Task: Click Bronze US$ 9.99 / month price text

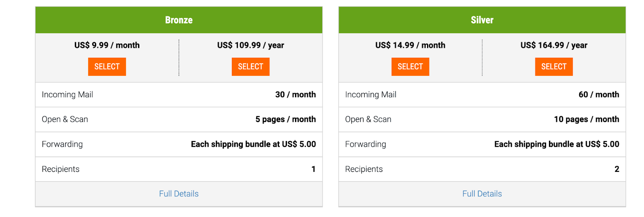Action: (x=107, y=45)
